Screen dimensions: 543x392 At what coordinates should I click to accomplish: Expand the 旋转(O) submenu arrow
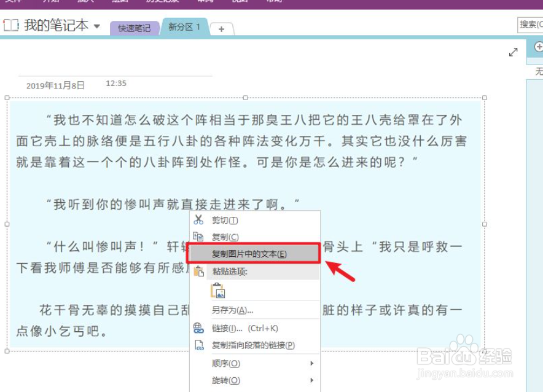point(313,380)
